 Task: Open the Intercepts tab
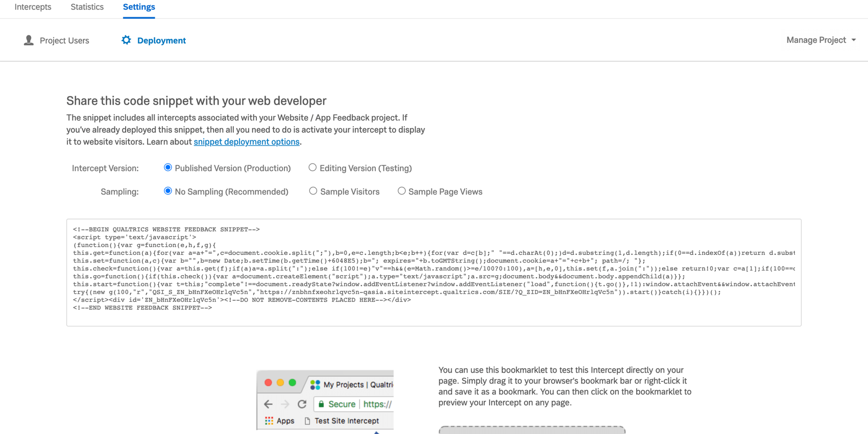33,7
